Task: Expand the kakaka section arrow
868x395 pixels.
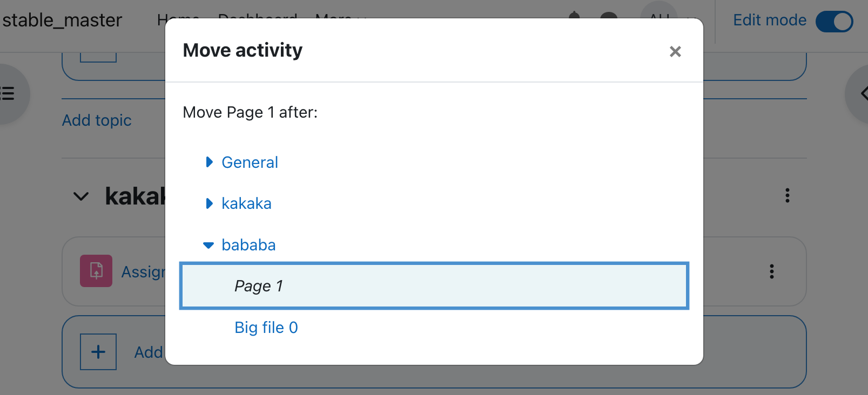Action: pos(209,203)
